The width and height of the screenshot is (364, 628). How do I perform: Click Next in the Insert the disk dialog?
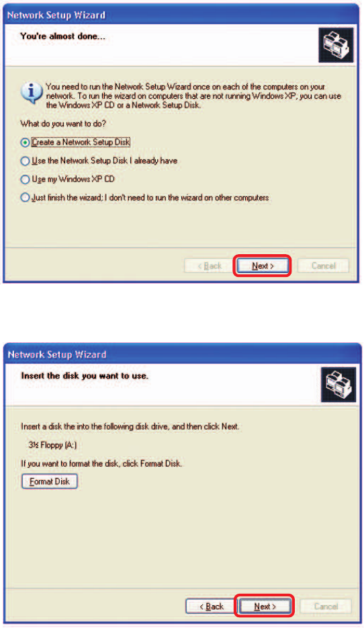[265, 606]
